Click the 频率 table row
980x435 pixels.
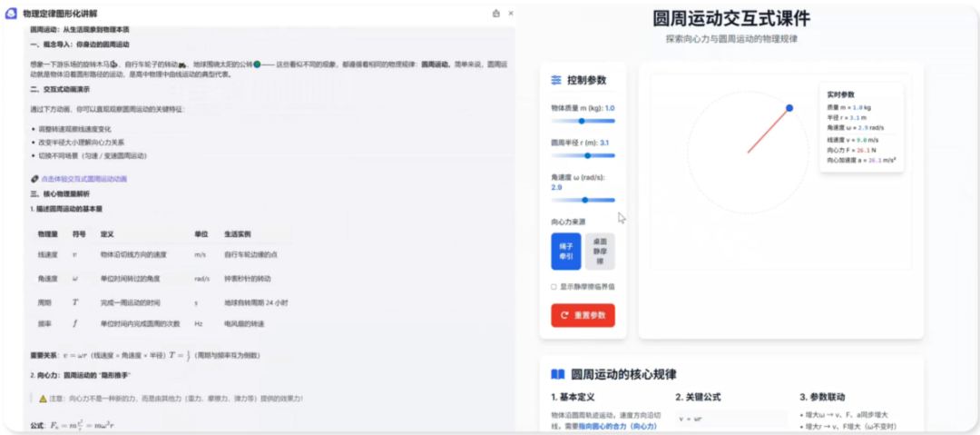pos(162,323)
